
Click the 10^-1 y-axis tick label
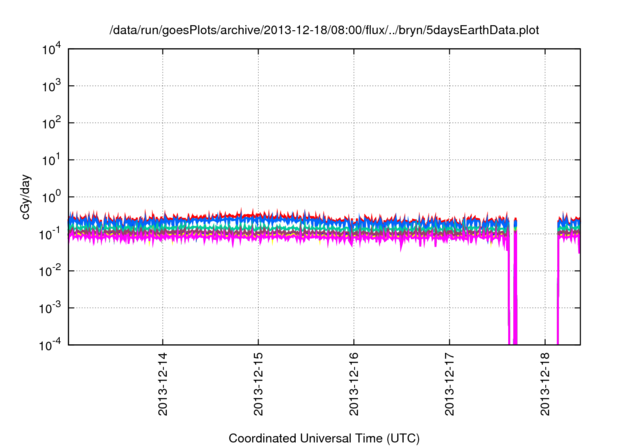50,234
